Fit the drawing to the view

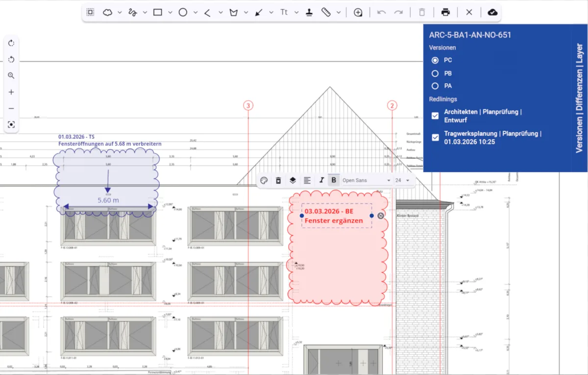(11, 125)
